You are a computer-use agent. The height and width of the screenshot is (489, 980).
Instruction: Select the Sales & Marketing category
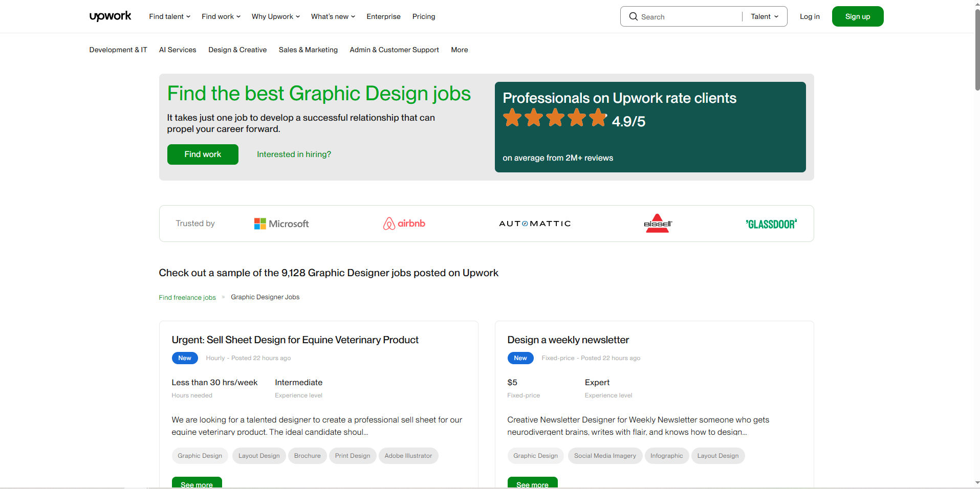coord(308,50)
